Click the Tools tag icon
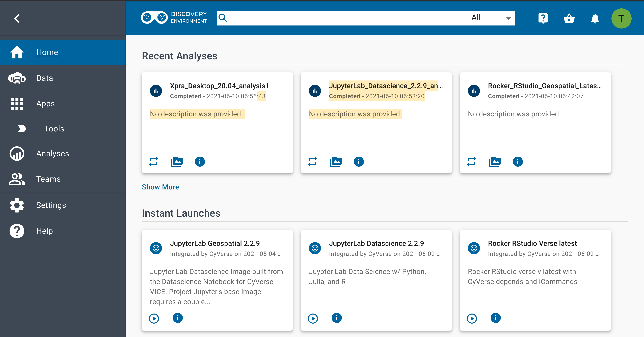Viewport: 644px width, 337px height. click(x=22, y=128)
